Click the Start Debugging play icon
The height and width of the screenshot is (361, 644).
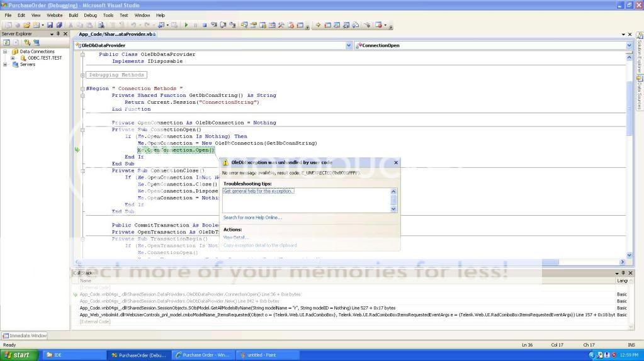(x=186, y=25)
